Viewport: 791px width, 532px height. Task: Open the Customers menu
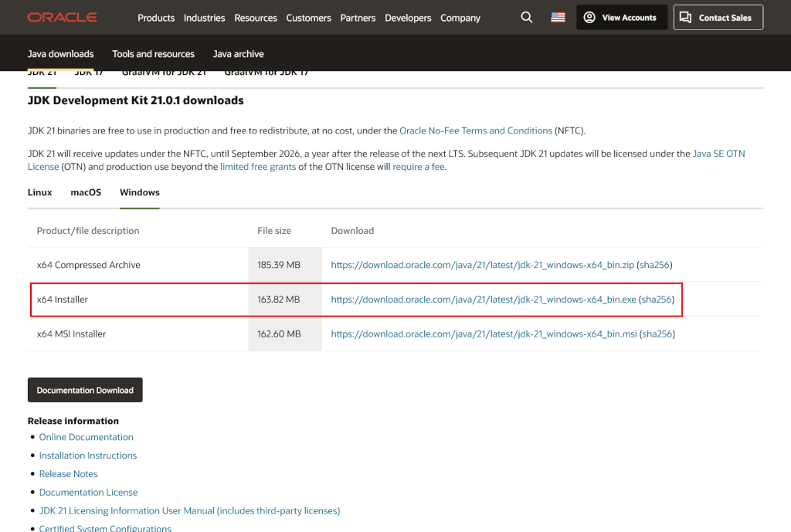pyautogui.click(x=309, y=18)
